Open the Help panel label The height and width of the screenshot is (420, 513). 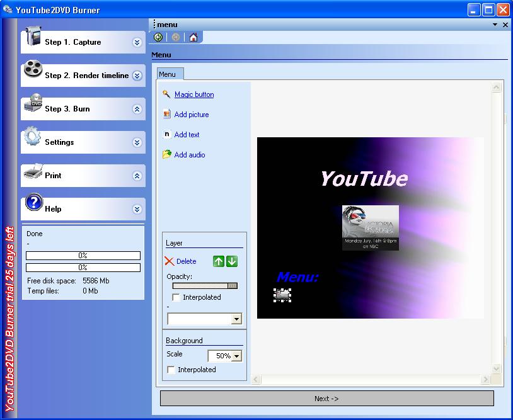coord(53,209)
